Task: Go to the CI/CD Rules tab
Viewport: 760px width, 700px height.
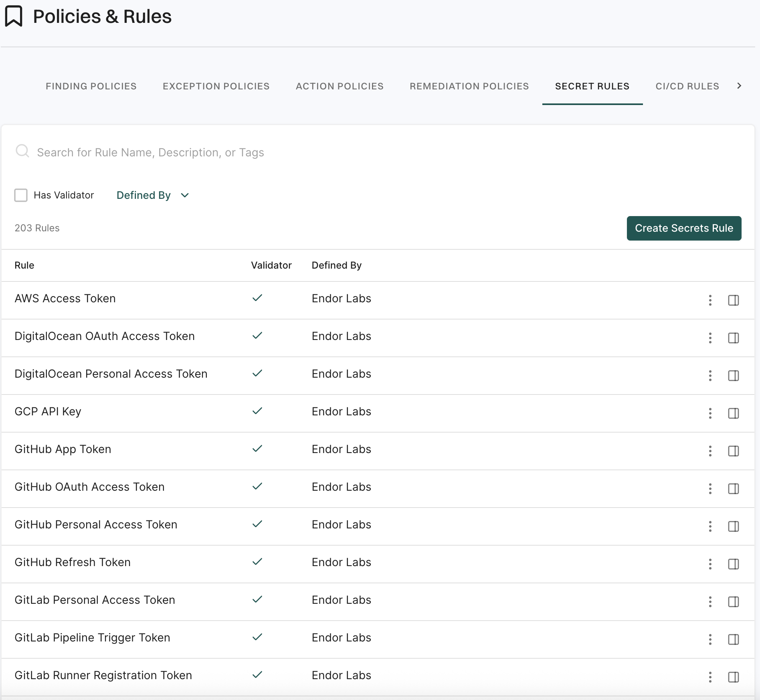Action: (x=687, y=86)
